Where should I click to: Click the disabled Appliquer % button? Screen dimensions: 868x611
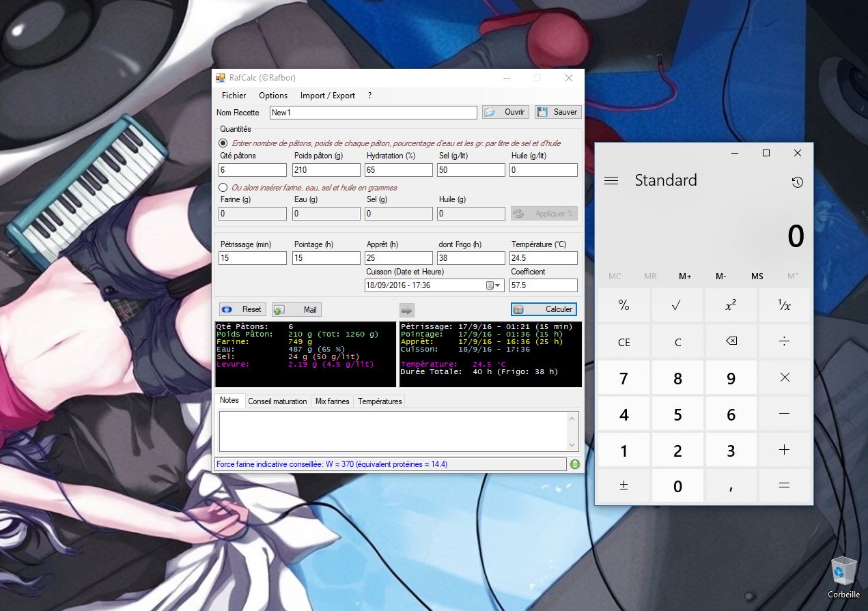pyautogui.click(x=544, y=214)
